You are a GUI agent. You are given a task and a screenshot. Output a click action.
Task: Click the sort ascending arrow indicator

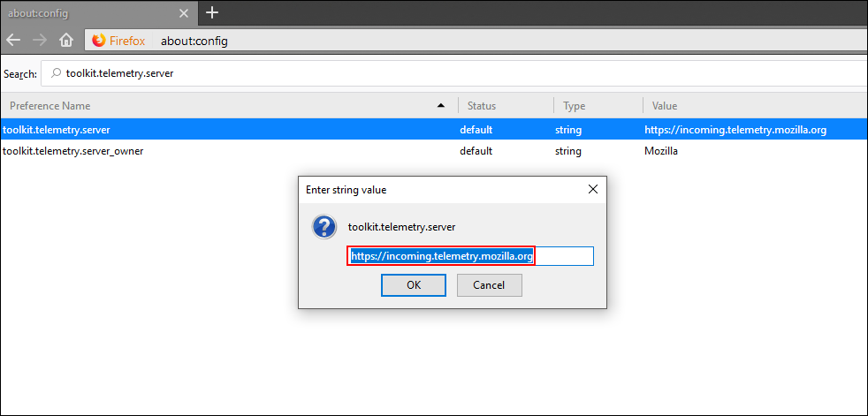tap(441, 105)
